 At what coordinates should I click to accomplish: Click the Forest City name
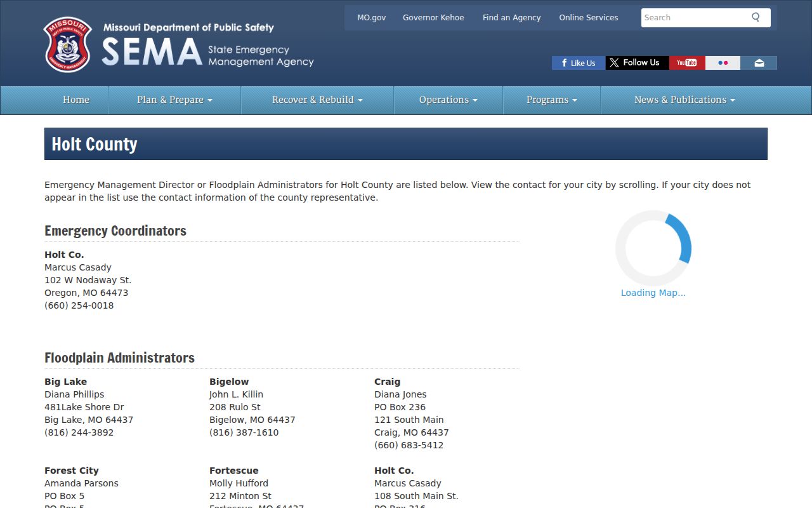[72, 471]
